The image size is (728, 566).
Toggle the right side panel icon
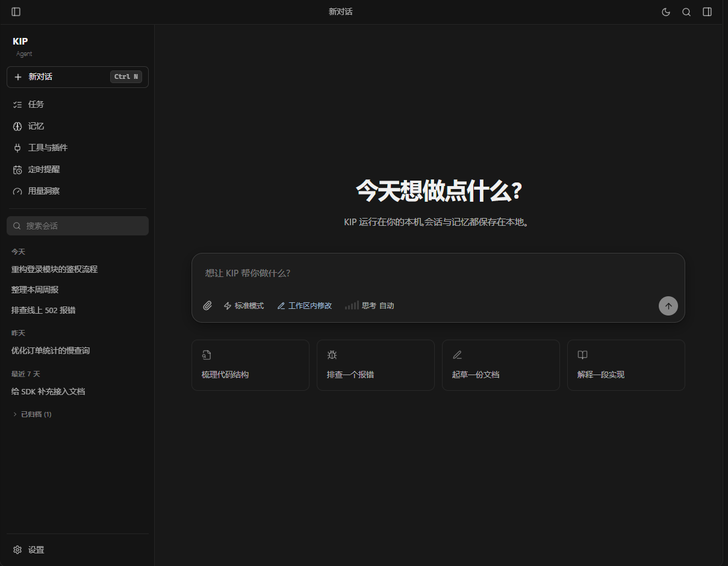tap(708, 12)
